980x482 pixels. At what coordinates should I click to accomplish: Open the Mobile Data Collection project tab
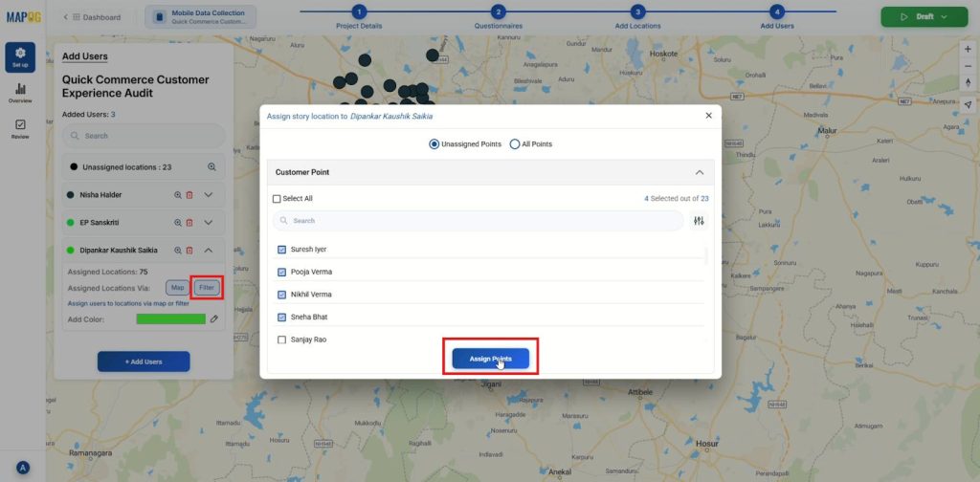[200, 17]
